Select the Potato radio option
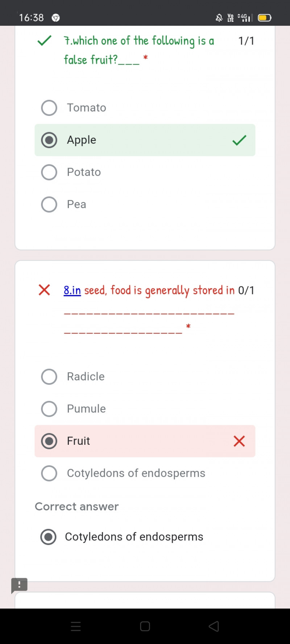This screenshot has height=644, width=290. click(x=49, y=172)
